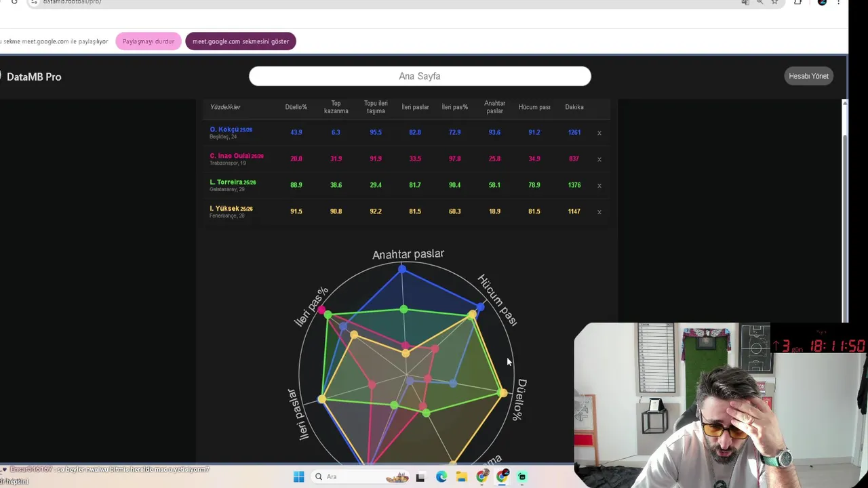Select player name O. Kökçü
Image resolution: width=868 pixels, height=488 pixels.
click(x=223, y=129)
